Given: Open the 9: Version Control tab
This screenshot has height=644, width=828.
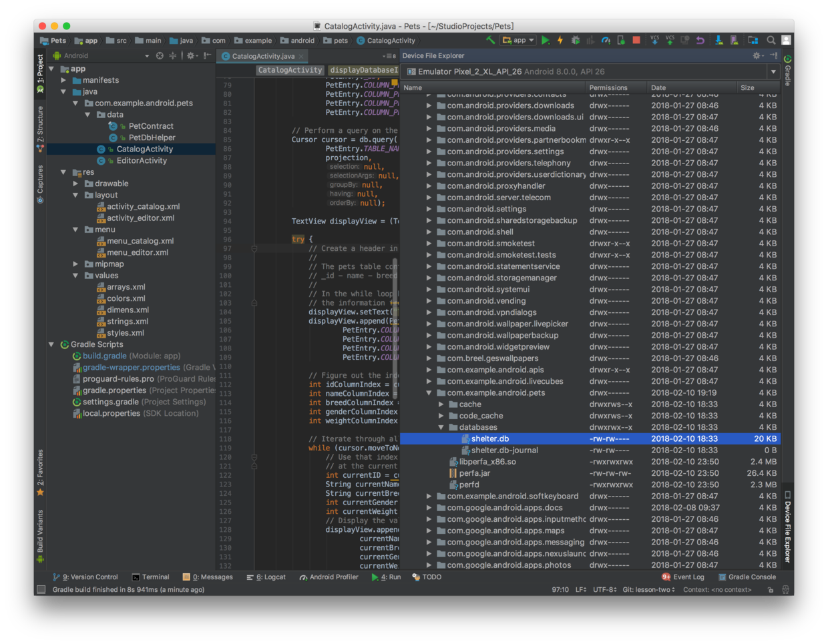Looking at the screenshot, I should tap(85, 577).
